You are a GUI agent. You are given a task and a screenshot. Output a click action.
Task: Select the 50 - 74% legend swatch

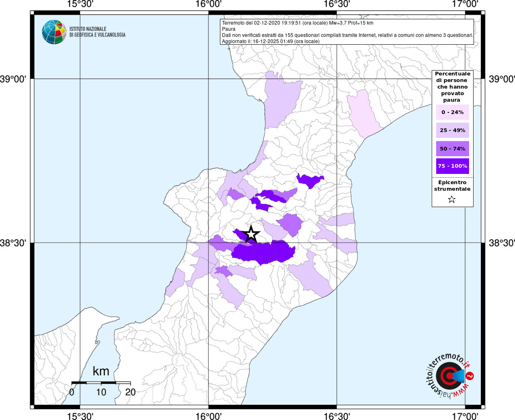click(452, 148)
